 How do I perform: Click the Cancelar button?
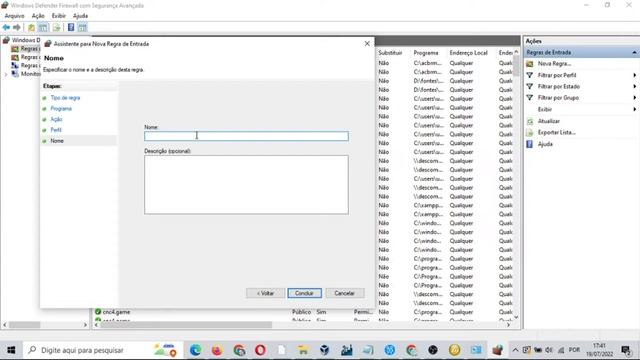344,293
